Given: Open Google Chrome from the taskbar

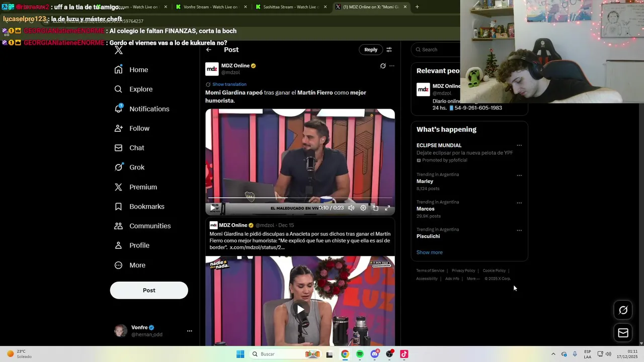Looking at the screenshot, I should point(345,354).
